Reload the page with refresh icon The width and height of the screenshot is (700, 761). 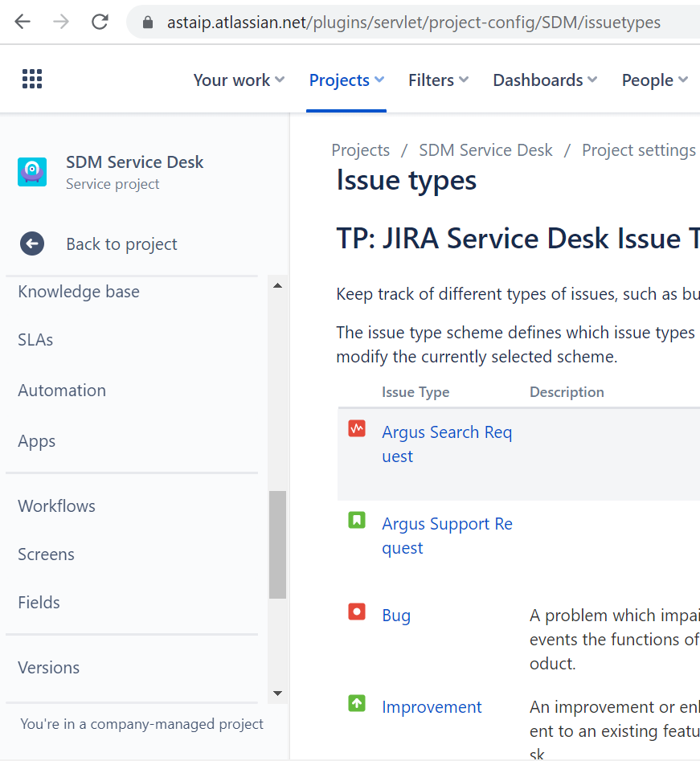(100, 22)
